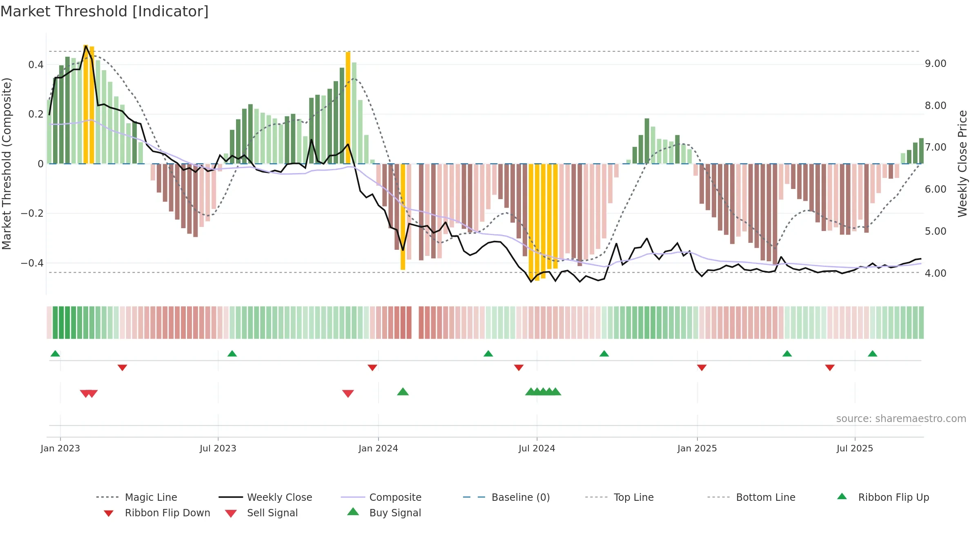Toggle Baseline (0) in the legend
The image size is (980, 551).
[506, 497]
